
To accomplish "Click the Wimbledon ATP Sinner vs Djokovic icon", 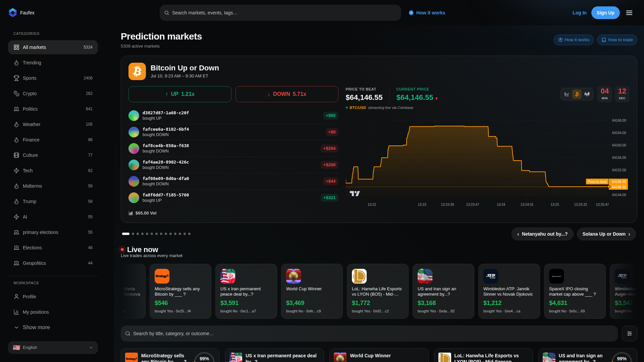I will tap(491, 276).
